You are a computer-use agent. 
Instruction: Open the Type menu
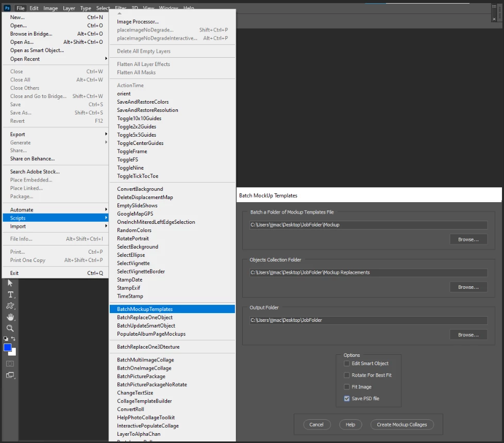click(86, 8)
